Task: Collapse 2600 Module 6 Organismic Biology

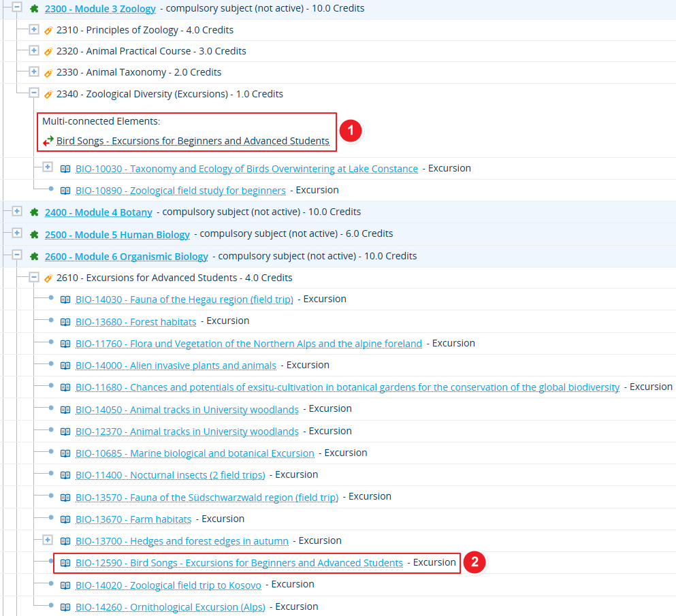Action: (x=17, y=255)
